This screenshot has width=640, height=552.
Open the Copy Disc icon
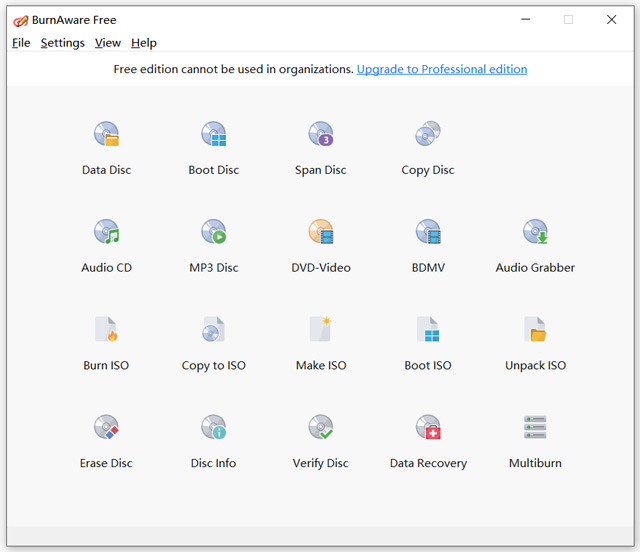coord(428,134)
